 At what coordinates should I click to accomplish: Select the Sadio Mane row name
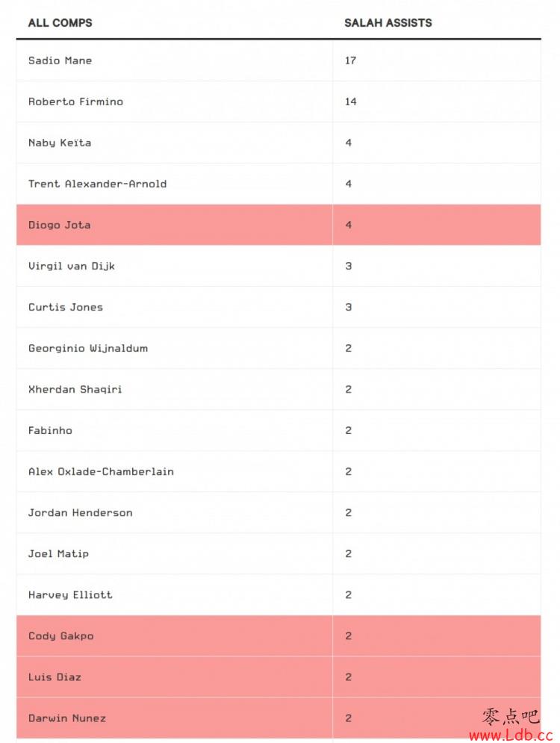pos(60,60)
